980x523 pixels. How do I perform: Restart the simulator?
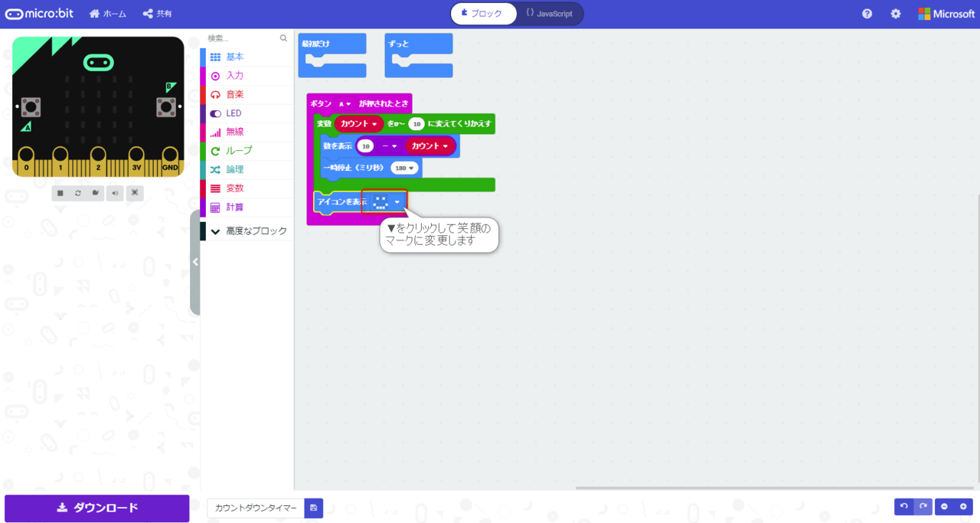pos(78,193)
